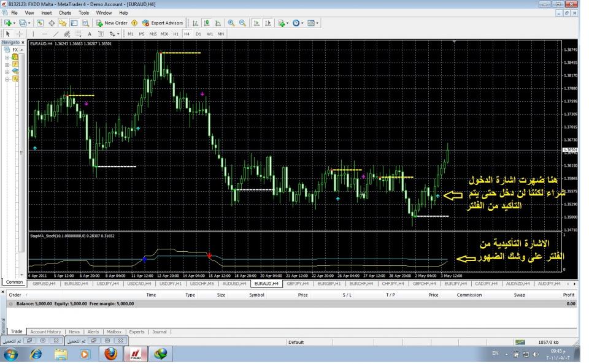Switch timeframe to D1
Viewport: 589px width, 364px height.
[x=198, y=34]
